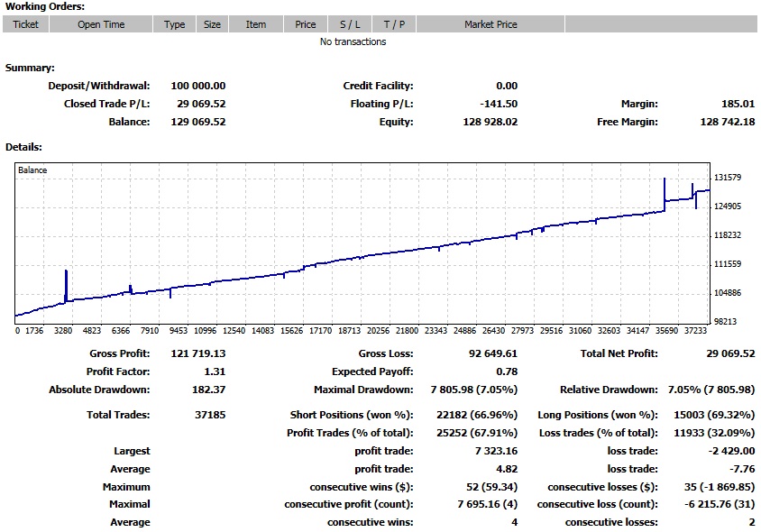Viewport: 761px width, 532px height.
Task: Click the 18713 tick on horizontal axis
Action: [x=349, y=331]
